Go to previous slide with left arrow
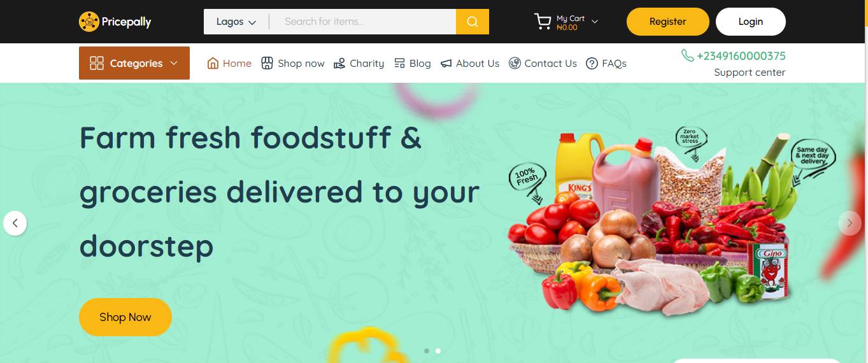 click(15, 224)
